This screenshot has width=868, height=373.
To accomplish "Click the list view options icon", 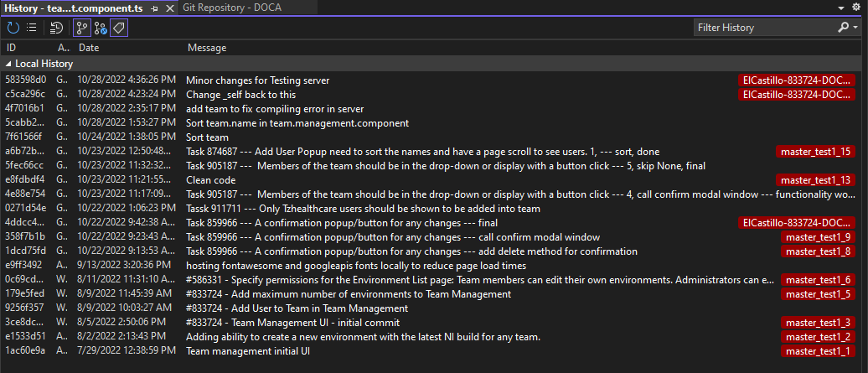I will 32,28.
